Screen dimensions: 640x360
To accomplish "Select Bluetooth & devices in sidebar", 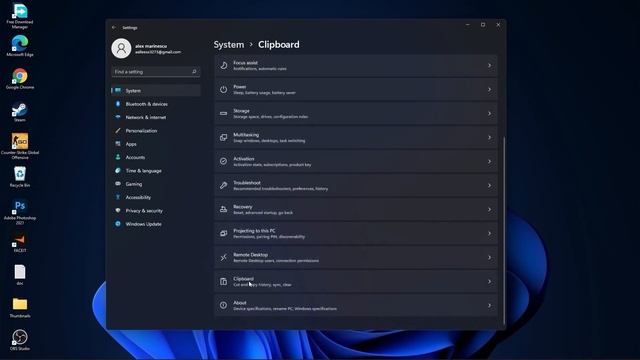I will tap(156, 104).
